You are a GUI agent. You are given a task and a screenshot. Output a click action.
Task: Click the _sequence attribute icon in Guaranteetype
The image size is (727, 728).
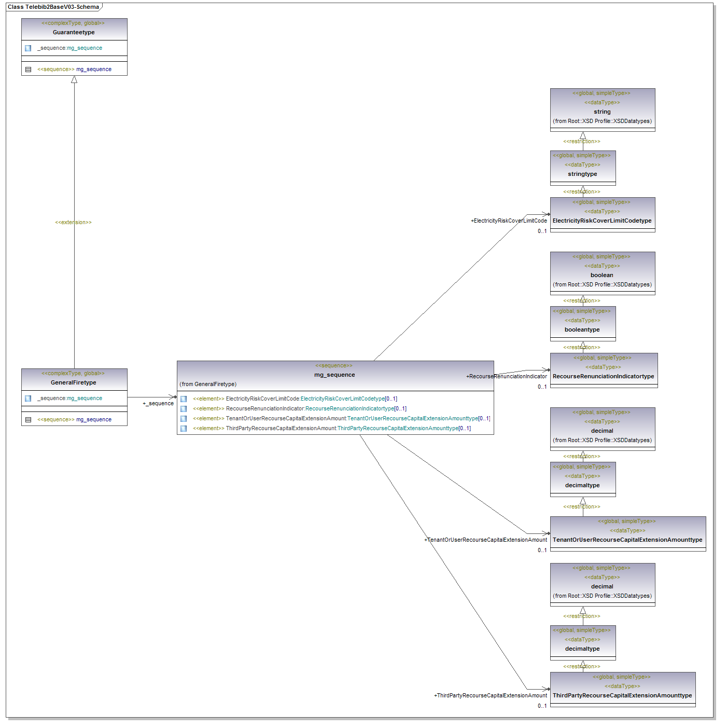coord(28,48)
